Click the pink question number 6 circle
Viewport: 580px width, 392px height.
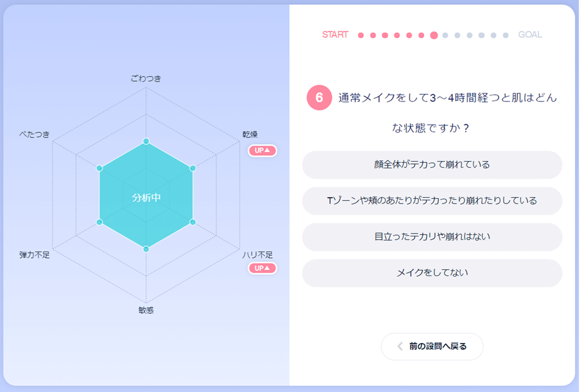coord(319,98)
